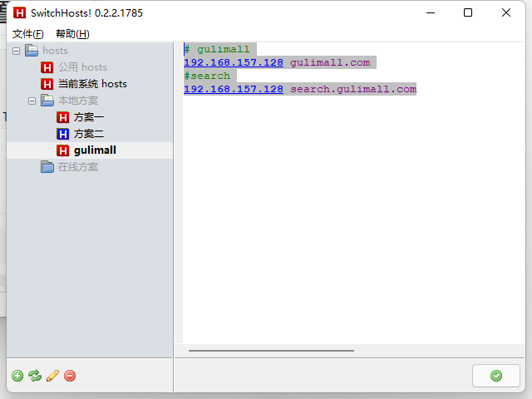Click IP link before search.gulimall.com
Screen dimensions: 532x399
(234, 89)
